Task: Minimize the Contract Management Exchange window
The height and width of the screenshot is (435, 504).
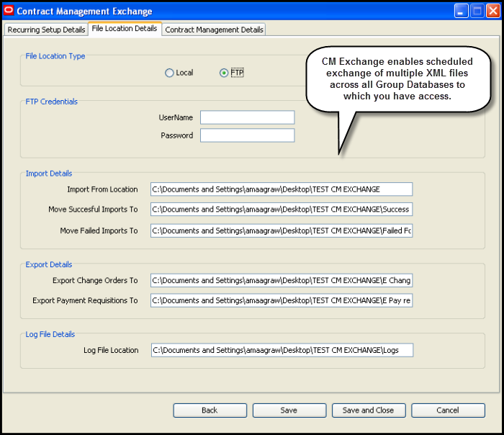Action: click(x=461, y=11)
